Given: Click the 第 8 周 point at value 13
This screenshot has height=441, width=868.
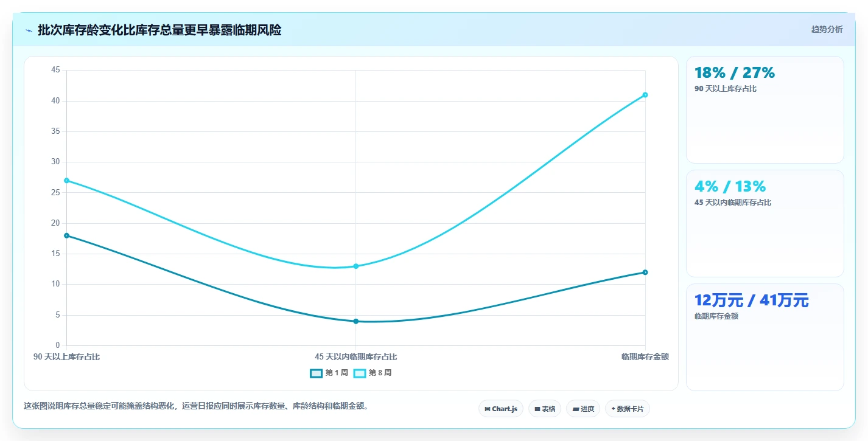Looking at the screenshot, I should pos(355,266).
